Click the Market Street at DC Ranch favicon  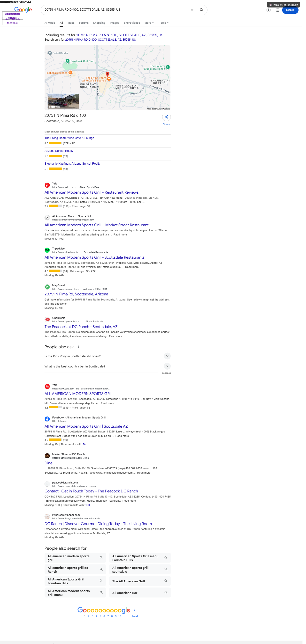click(48, 461)
